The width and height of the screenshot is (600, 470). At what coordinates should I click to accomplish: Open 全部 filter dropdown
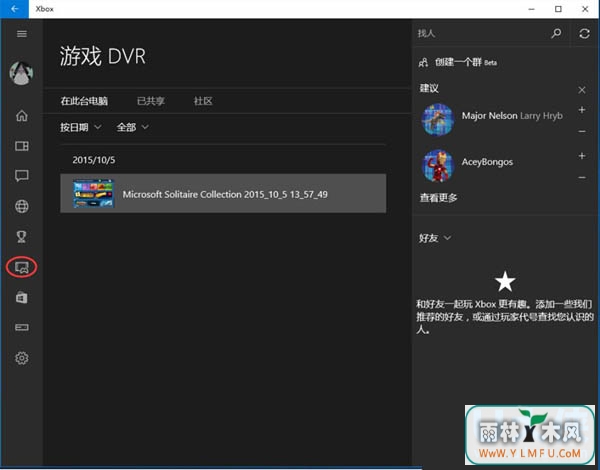[132, 127]
